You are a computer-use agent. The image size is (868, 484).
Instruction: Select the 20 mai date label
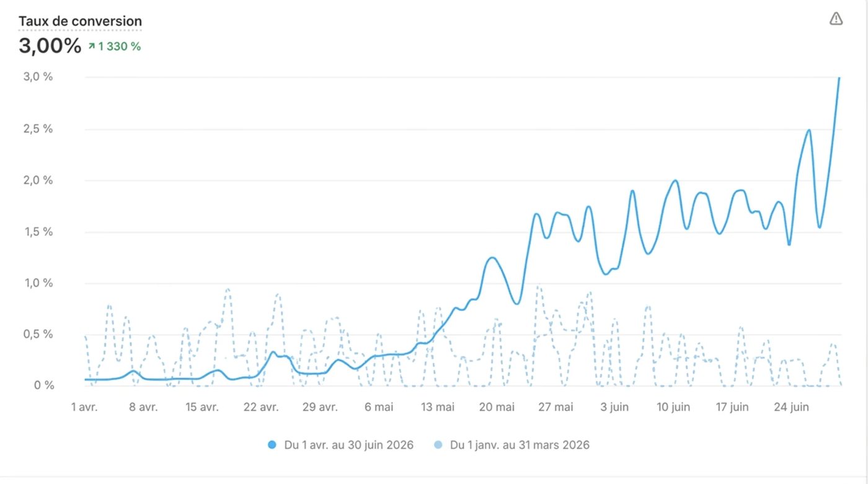pos(497,407)
